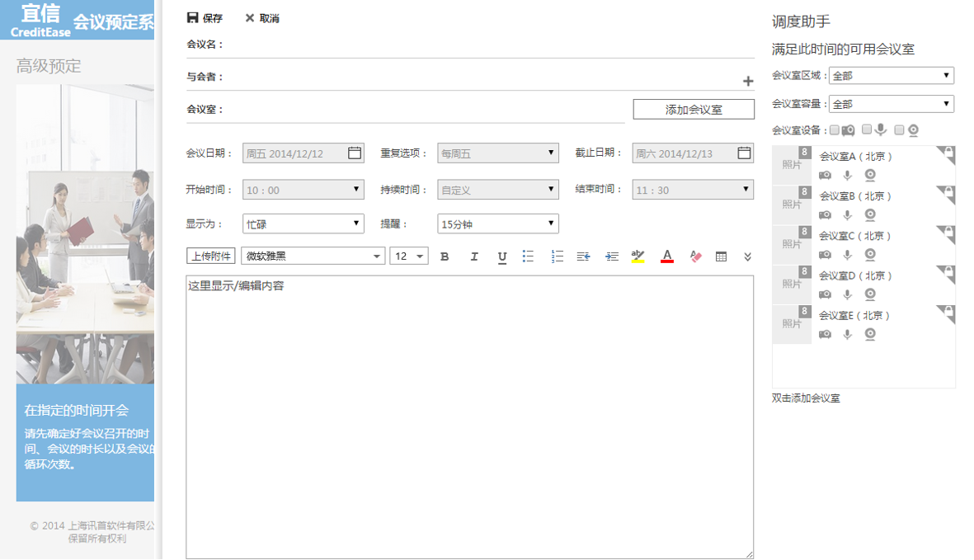974x560 pixels.
Task: Click the 会议日期 date field
Action: pyautogui.click(x=303, y=153)
